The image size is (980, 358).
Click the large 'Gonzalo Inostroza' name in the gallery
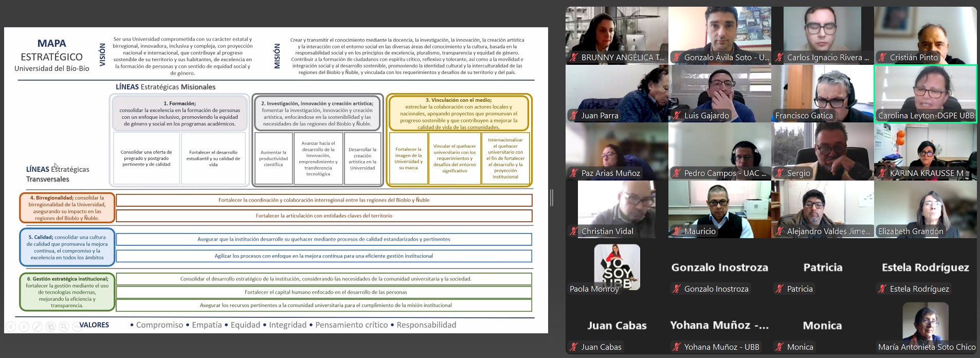[720, 267]
